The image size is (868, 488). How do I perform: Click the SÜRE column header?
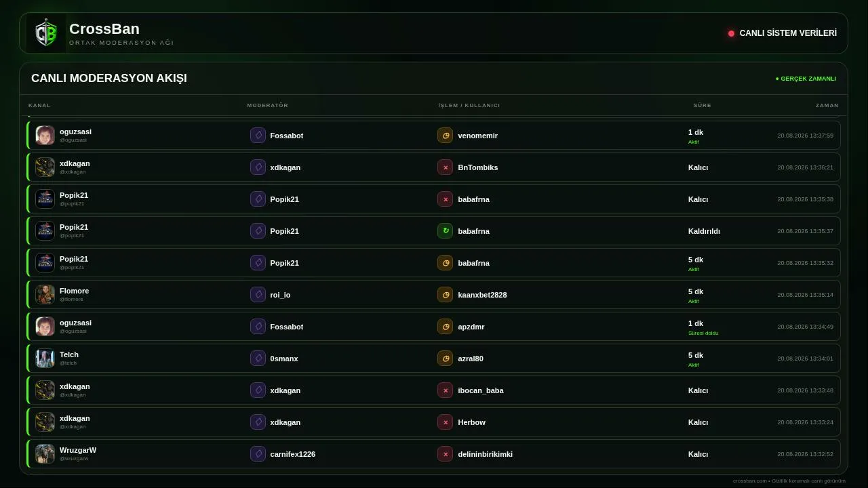[x=702, y=106]
